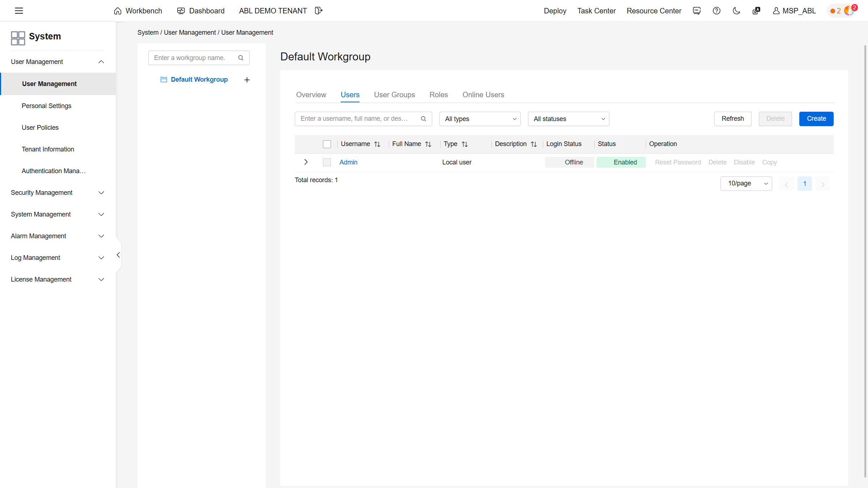The height and width of the screenshot is (488, 868).
Task: Click the hamburger menu icon
Action: click(19, 11)
